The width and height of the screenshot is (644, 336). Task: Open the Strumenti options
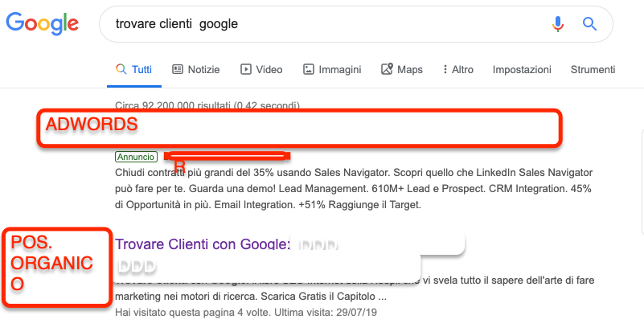pos(593,69)
